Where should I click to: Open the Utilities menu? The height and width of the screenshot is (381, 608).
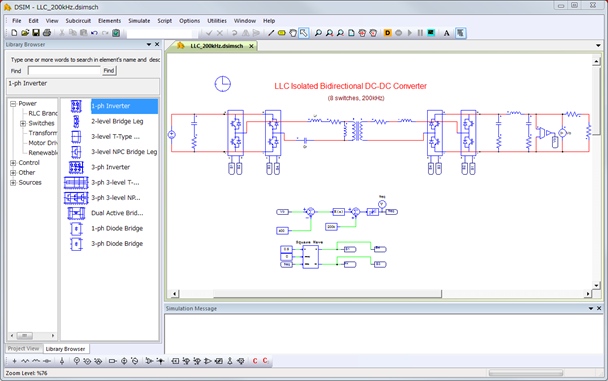217,21
